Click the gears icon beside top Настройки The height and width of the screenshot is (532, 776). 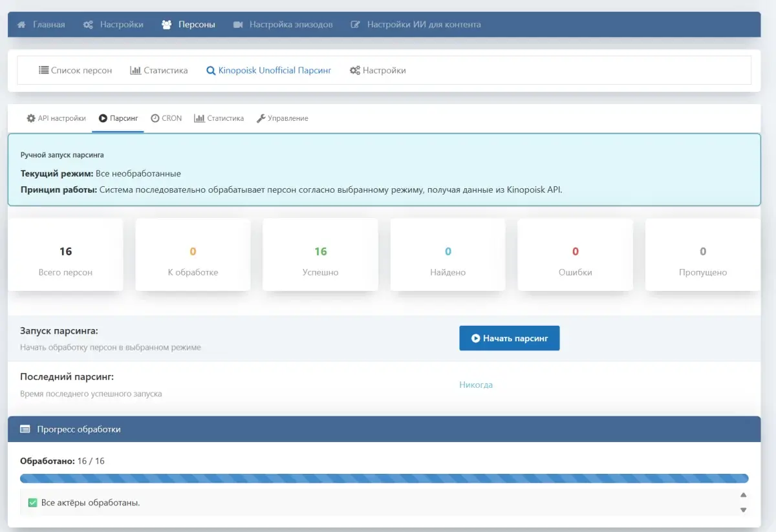point(89,25)
